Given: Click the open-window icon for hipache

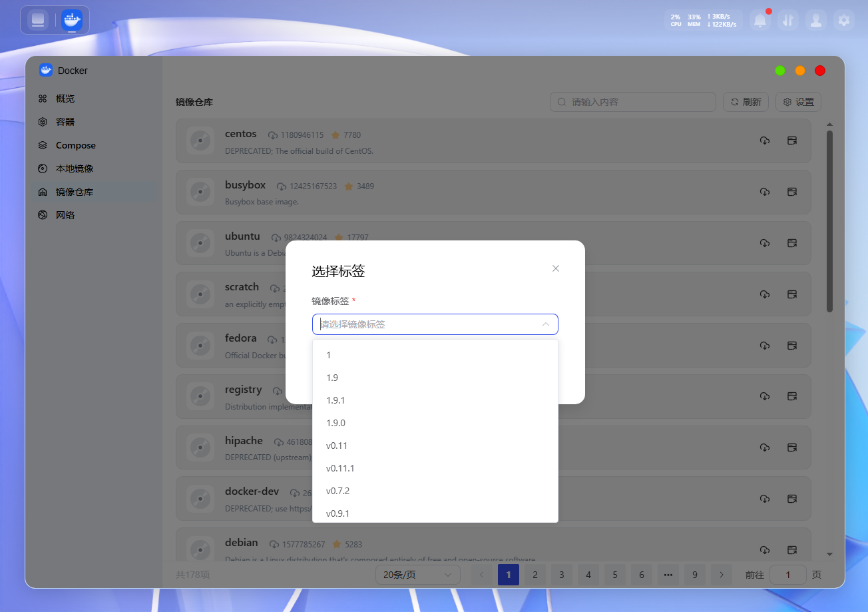Looking at the screenshot, I should coord(792,448).
